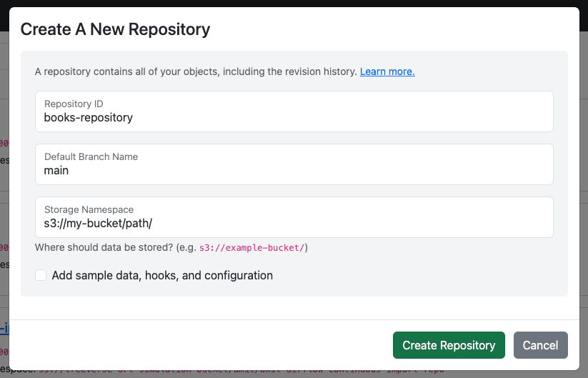Click the pink s3://example-bucket/ example code
The height and width of the screenshot is (378, 588).
[x=251, y=248]
